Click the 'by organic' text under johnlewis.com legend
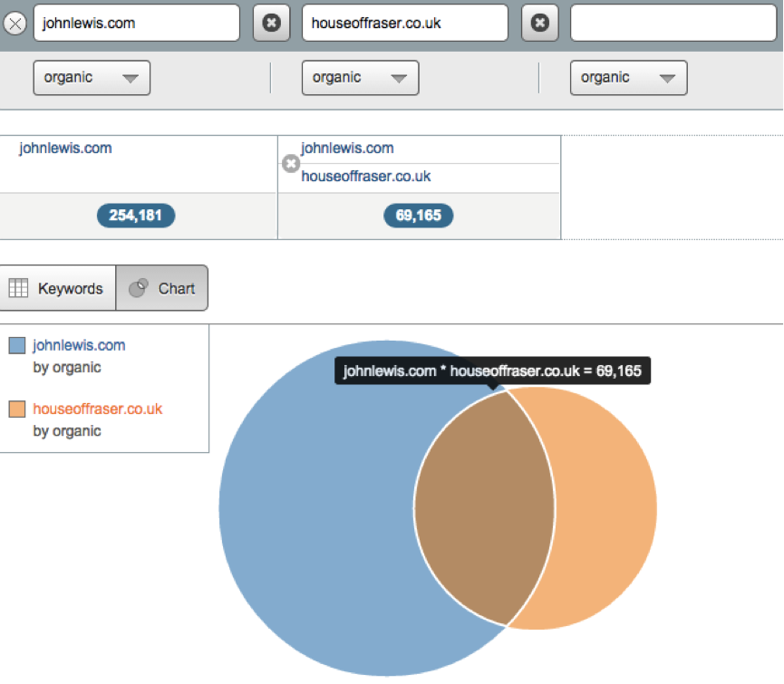Screen dimensions: 784x684 point(67,367)
